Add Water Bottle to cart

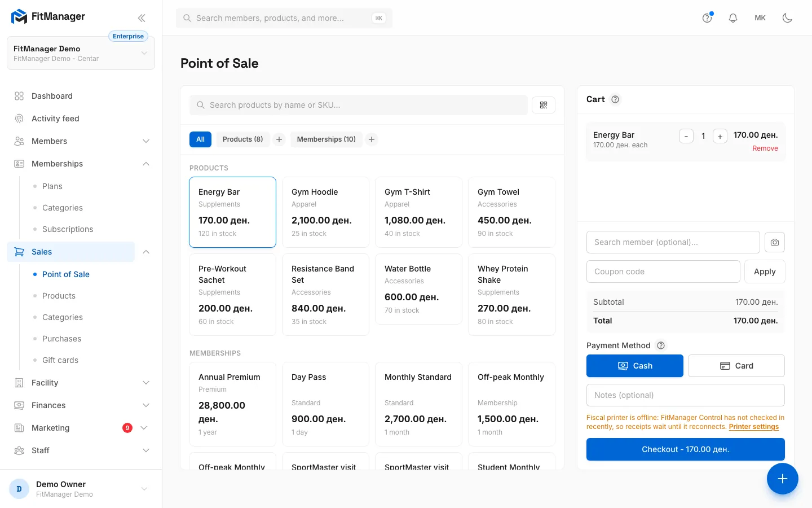(x=418, y=289)
